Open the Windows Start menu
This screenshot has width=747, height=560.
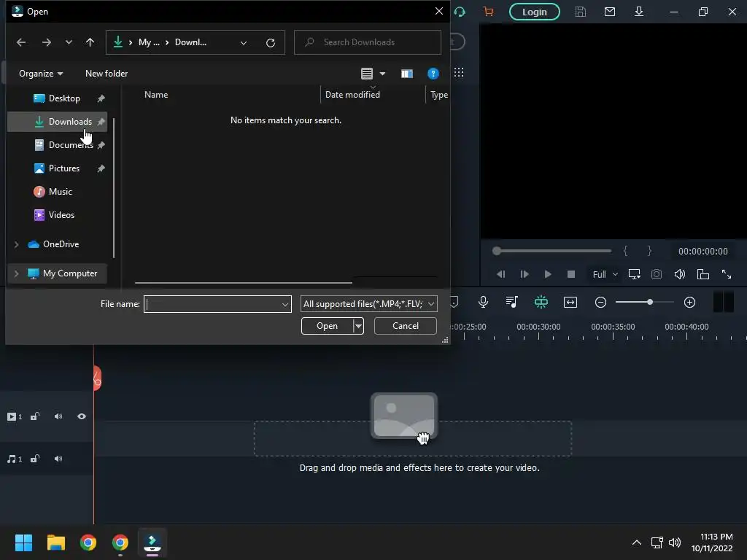click(x=23, y=542)
